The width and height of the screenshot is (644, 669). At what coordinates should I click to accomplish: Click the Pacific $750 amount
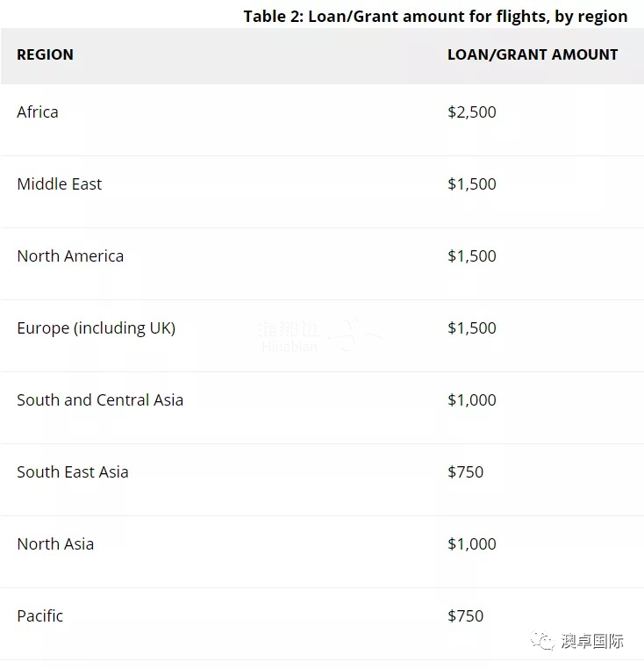click(x=465, y=616)
